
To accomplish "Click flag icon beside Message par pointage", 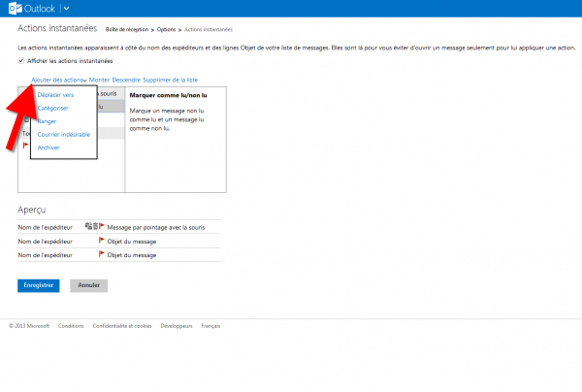I will point(101,226).
